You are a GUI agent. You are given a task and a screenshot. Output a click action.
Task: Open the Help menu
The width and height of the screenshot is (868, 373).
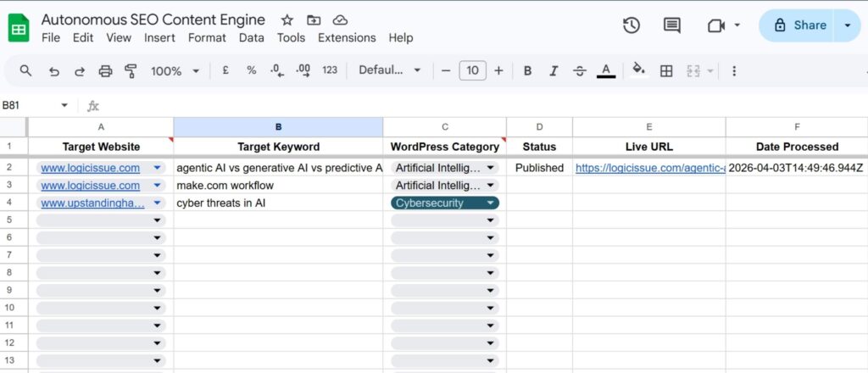coord(401,37)
